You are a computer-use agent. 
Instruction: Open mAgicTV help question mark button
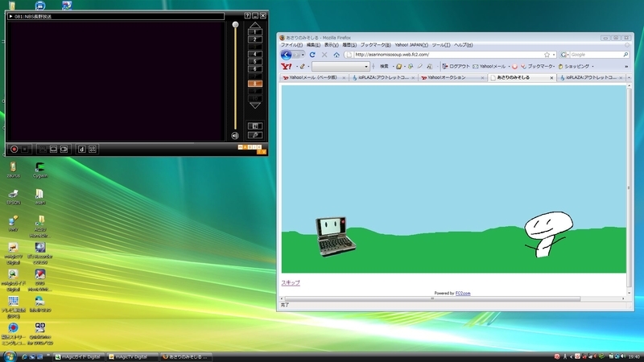click(x=247, y=15)
